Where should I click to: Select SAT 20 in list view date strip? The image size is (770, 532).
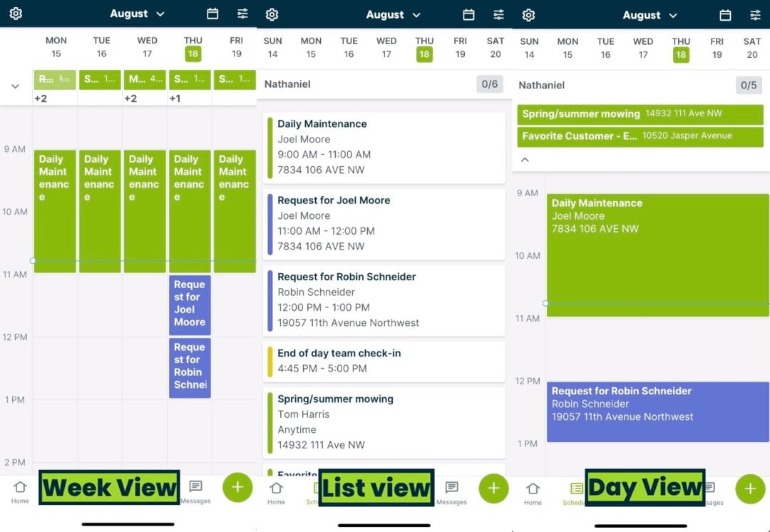pos(496,48)
